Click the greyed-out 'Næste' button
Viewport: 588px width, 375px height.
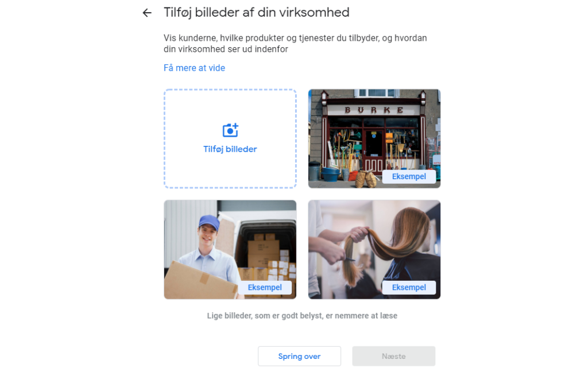point(394,356)
